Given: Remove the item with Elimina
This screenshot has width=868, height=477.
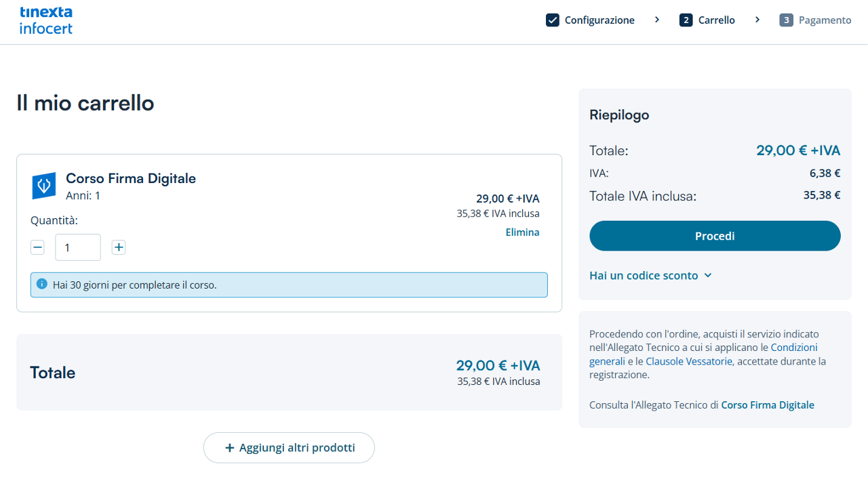Looking at the screenshot, I should pos(522,232).
